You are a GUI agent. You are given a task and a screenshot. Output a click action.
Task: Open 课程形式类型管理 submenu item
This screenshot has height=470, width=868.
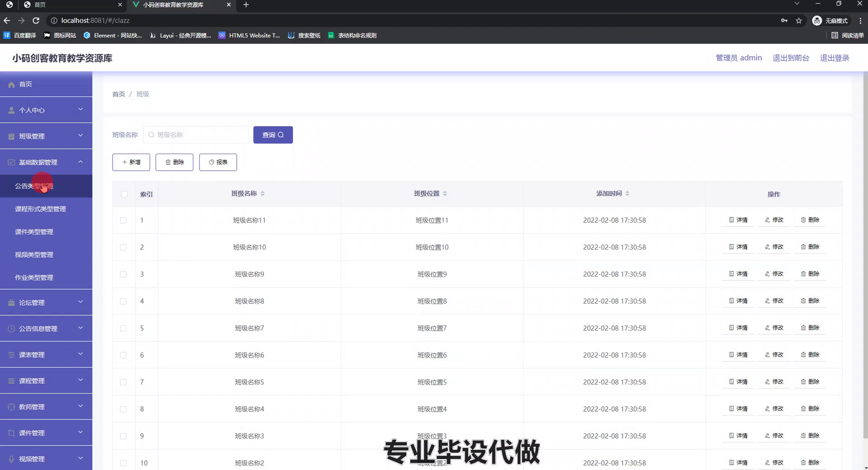46,209
